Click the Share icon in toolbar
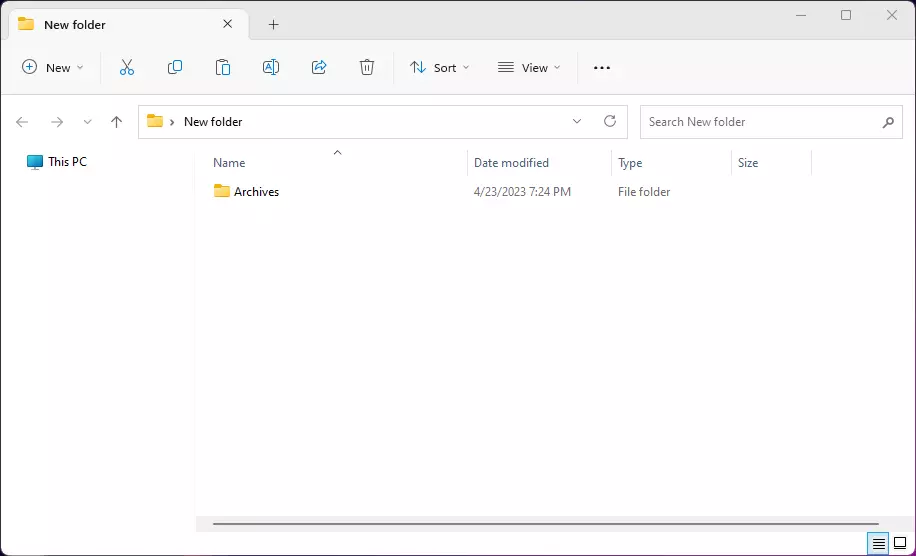Viewport: 916px width, 556px height. (319, 67)
